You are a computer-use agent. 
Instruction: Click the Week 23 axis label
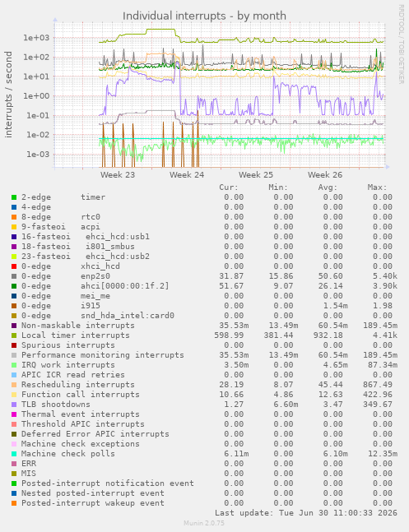118,175
